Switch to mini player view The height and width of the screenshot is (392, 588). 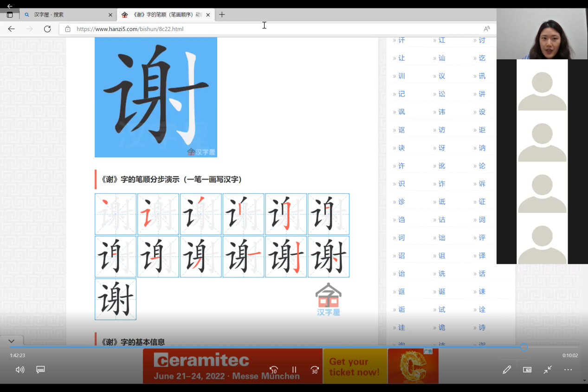[527, 370]
